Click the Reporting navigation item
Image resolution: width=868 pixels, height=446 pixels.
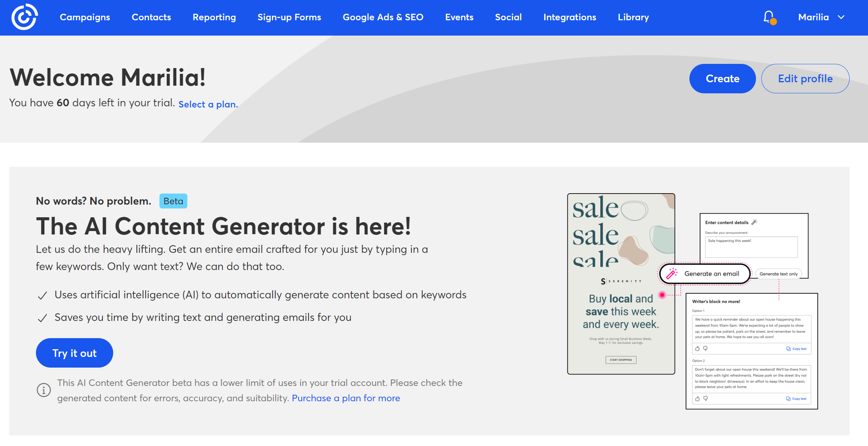(x=215, y=17)
